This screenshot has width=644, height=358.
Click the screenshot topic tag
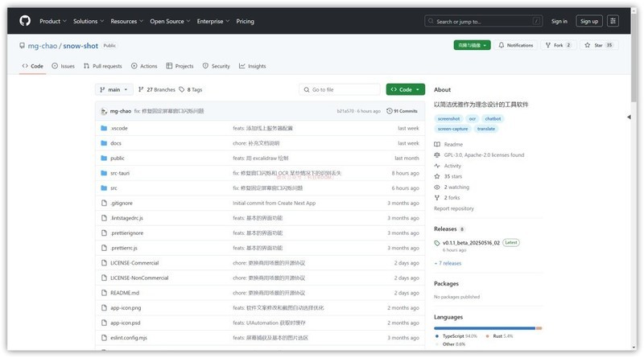[x=448, y=118]
